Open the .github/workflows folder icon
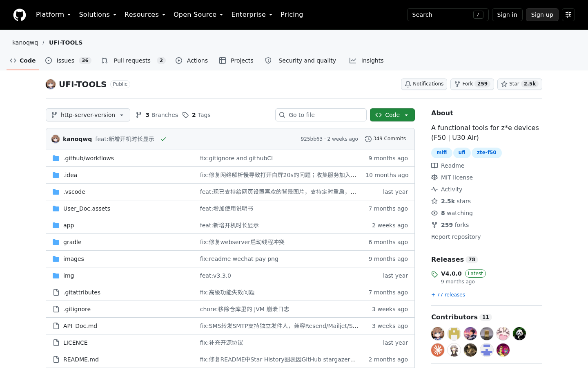588x368 pixels. coord(56,158)
